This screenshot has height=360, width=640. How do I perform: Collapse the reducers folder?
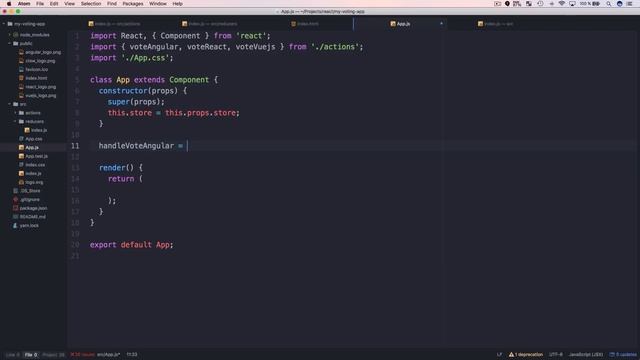pos(16,121)
